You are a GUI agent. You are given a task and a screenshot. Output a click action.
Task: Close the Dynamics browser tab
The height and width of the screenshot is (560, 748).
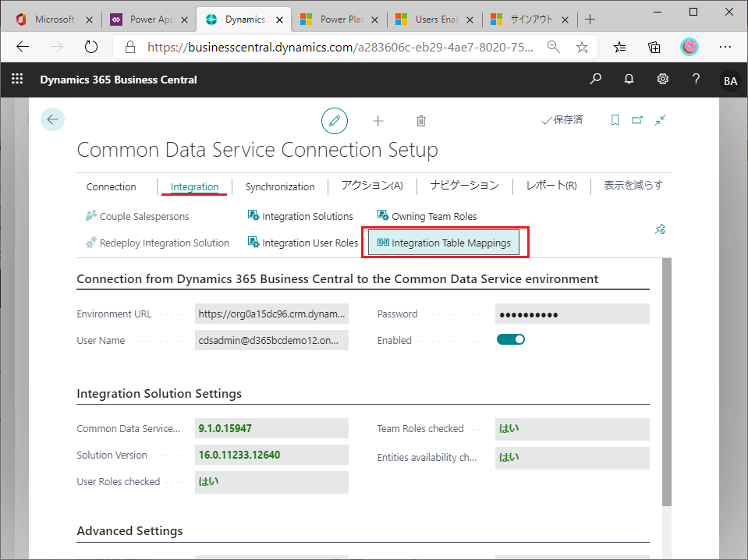279,19
